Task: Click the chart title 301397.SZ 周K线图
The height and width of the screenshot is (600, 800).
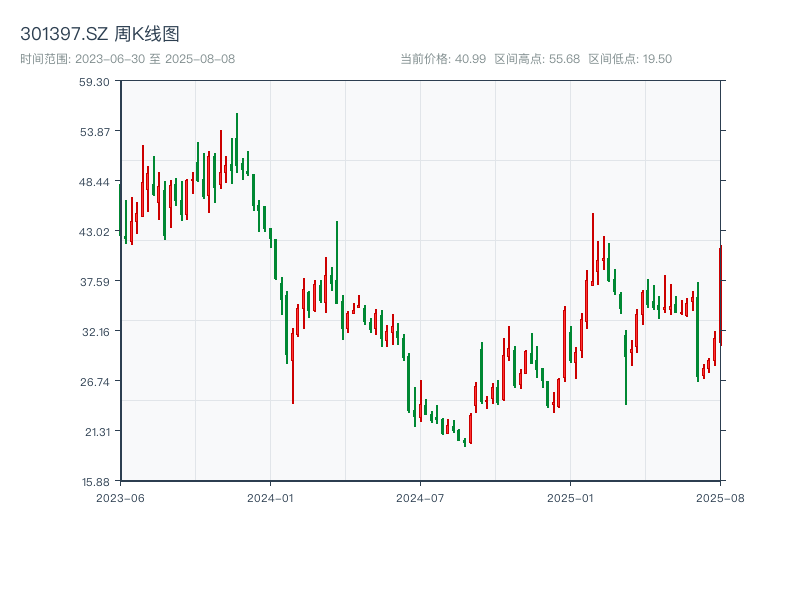Action: [100, 34]
